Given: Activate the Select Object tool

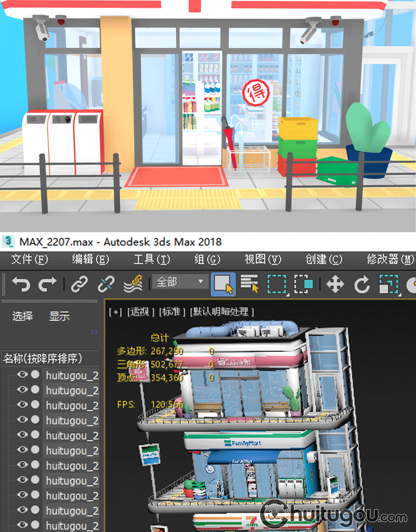Looking at the screenshot, I should 223,285.
